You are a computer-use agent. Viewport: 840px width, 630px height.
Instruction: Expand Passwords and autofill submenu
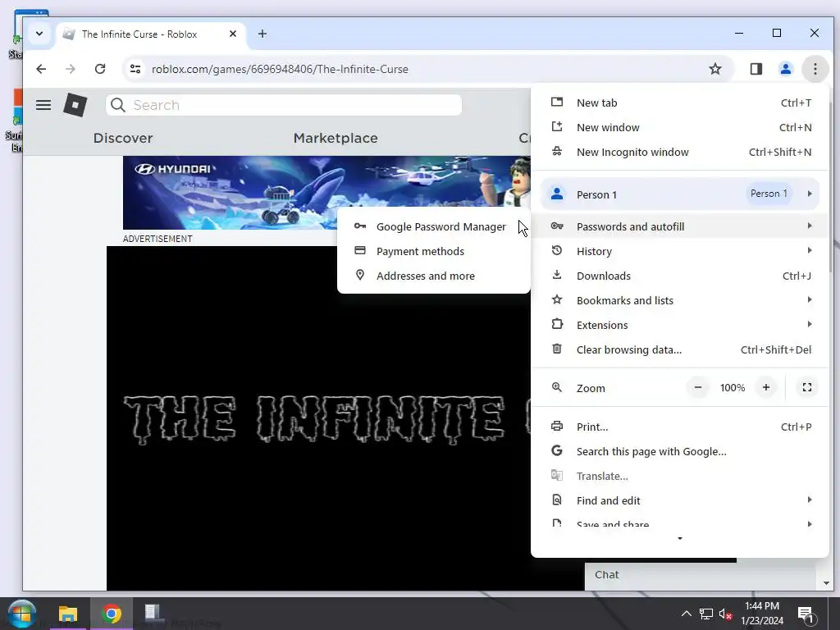click(680, 226)
